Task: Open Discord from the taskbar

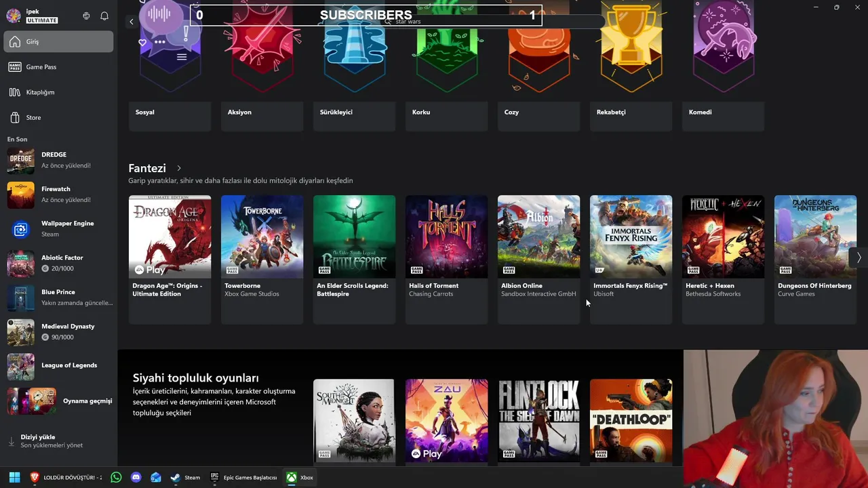Action: (136, 477)
